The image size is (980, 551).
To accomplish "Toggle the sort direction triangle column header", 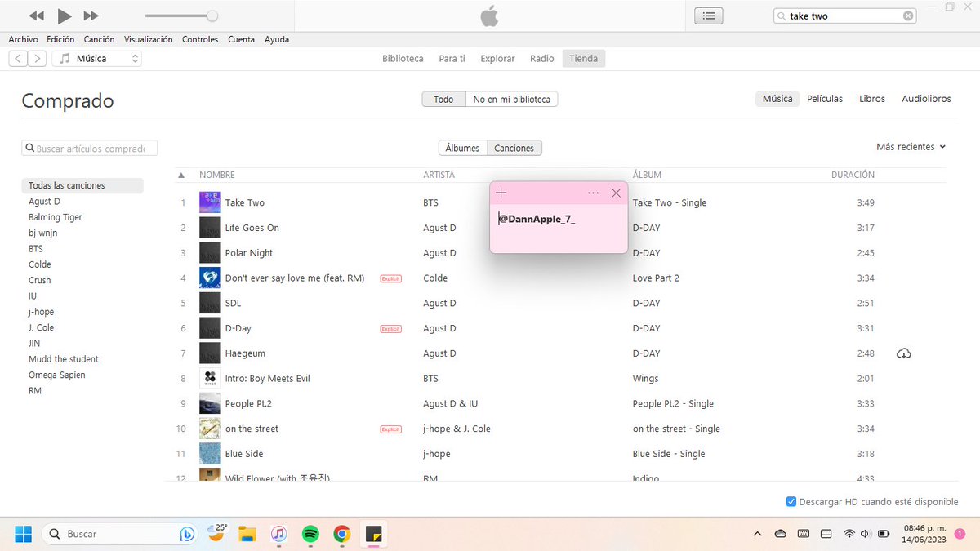I will click(181, 175).
